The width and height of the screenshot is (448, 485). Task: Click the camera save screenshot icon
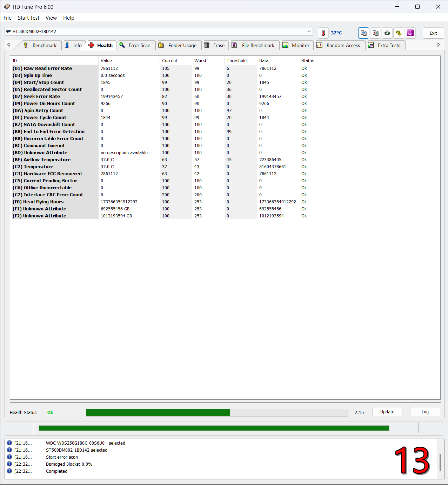point(387,33)
